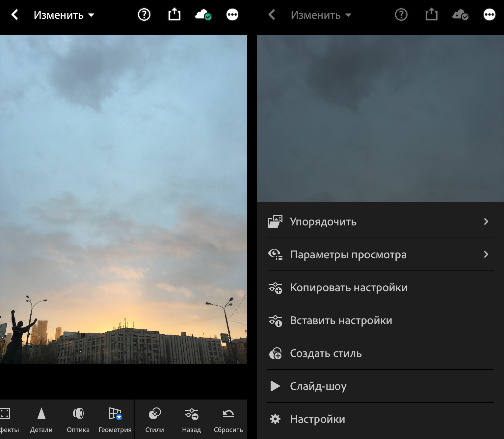Image resolution: width=504 pixels, height=439 pixels.
Task: Open three-dots menu on left screen
Action: point(232,15)
